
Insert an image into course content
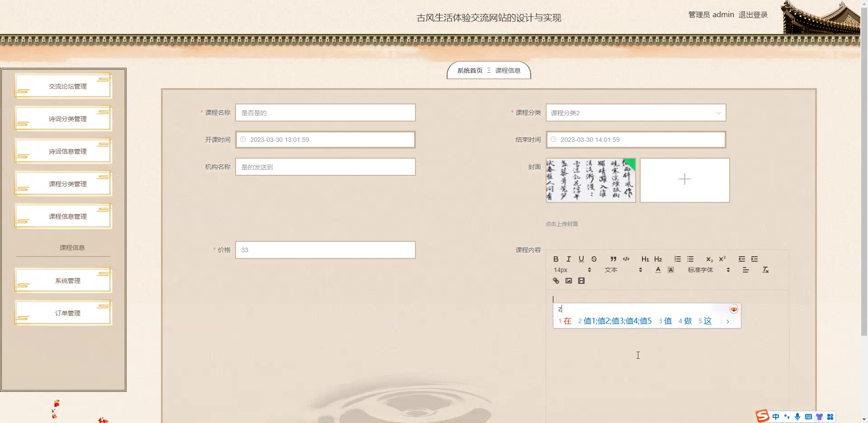click(x=568, y=281)
